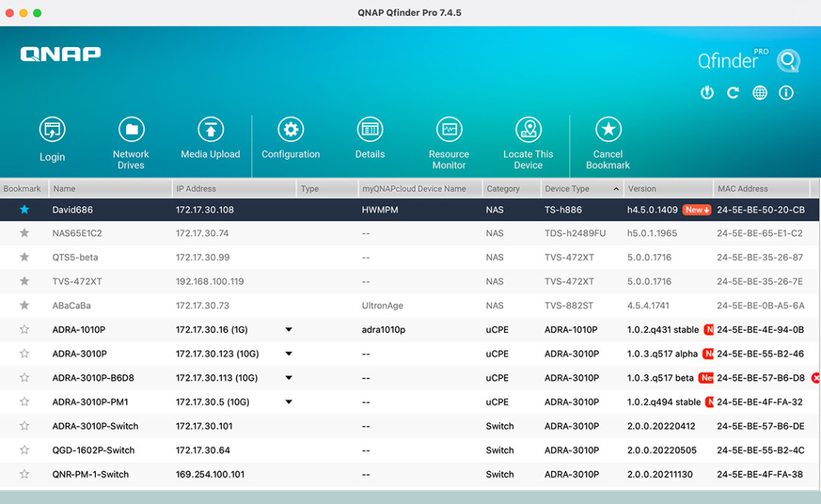This screenshot has width=821, height=504.
Task: Sort by Category column header
Action: pos(512,189)
